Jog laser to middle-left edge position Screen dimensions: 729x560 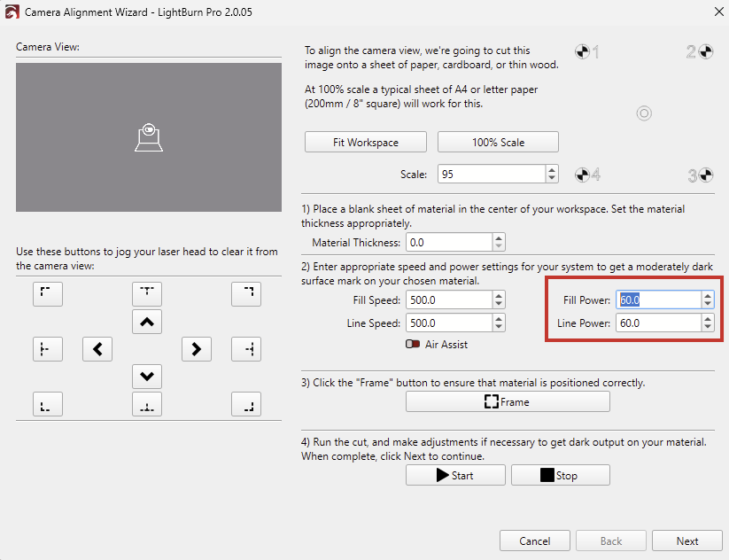coord(47,349)
